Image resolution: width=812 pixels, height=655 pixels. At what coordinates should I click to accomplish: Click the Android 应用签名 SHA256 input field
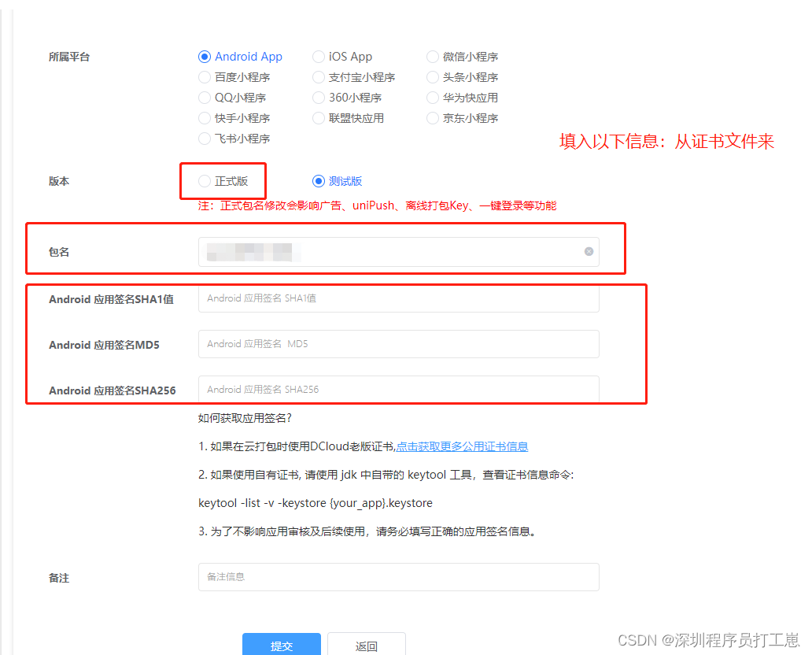click(399, 389)
